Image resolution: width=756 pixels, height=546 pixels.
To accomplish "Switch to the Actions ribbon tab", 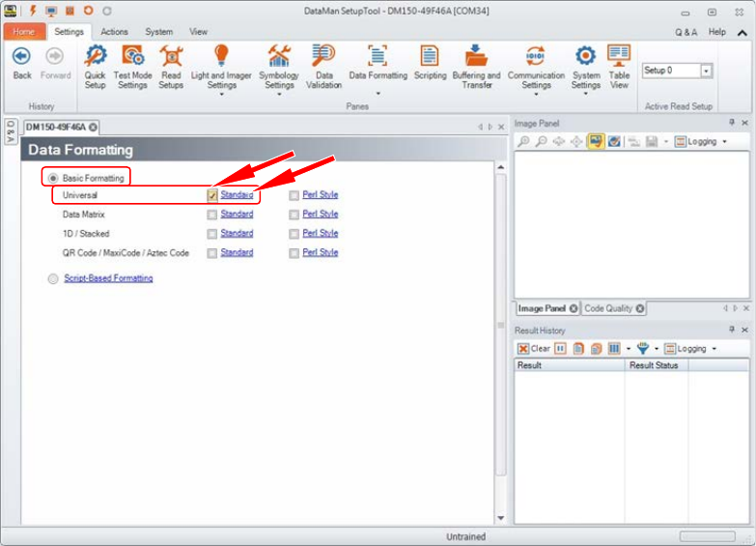I will tap(114, 32).
